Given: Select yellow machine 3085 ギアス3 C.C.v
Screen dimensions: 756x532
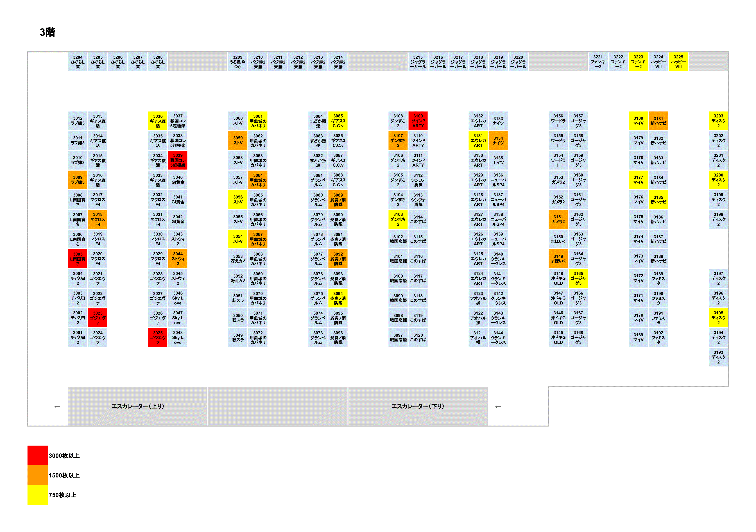Looking at the screenshot, I should [x=338, y=121].
